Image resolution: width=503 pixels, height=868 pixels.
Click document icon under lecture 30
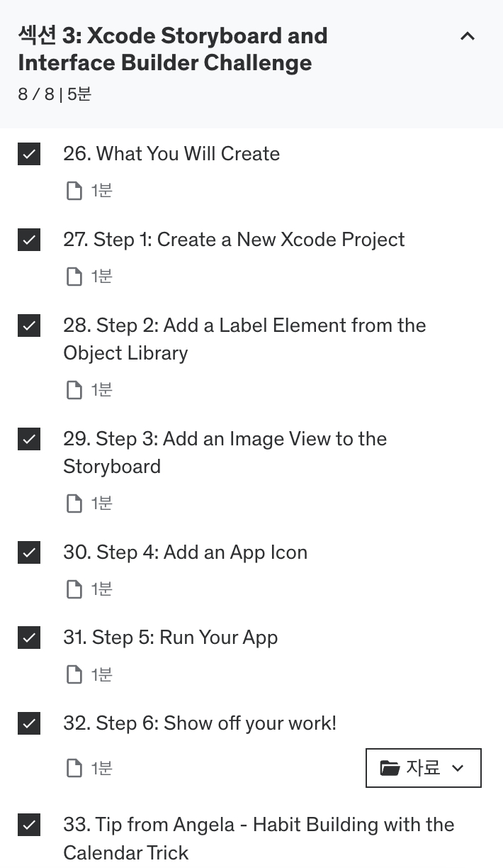[x=74, y=589]
